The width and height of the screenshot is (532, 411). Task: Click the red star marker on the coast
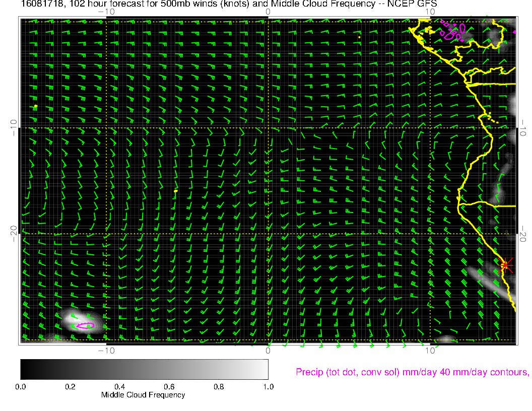click(x=505, y=265)
